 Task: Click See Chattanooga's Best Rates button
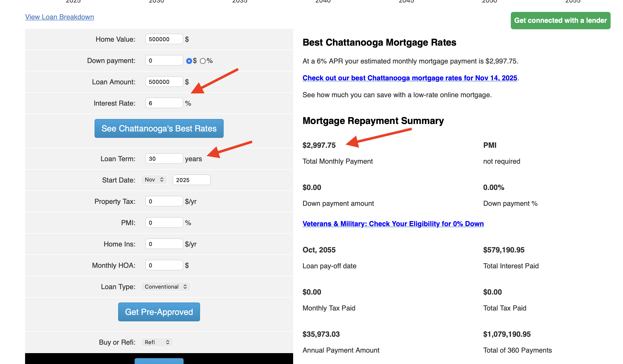pyautogui.click(x=159, y=128)
